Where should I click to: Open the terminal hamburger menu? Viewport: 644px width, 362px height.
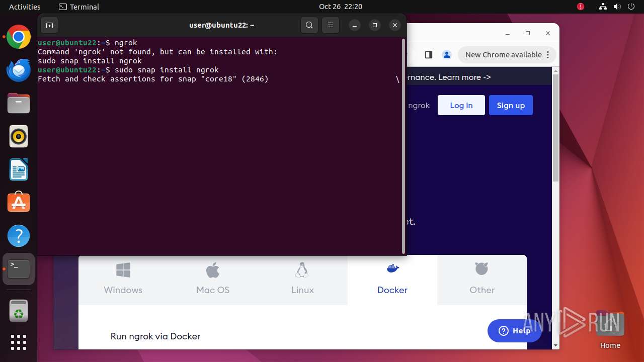pyautogui.click(x=330, y=25)
